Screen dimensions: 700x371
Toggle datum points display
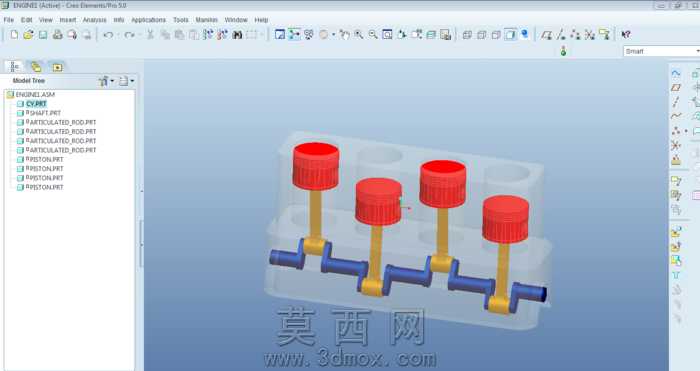click(x=575, y=34)
